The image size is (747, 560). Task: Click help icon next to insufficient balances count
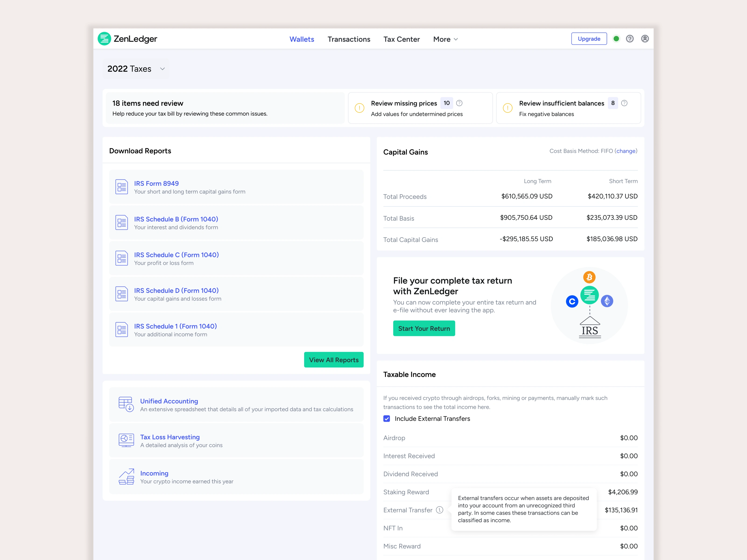click(624, 103)
